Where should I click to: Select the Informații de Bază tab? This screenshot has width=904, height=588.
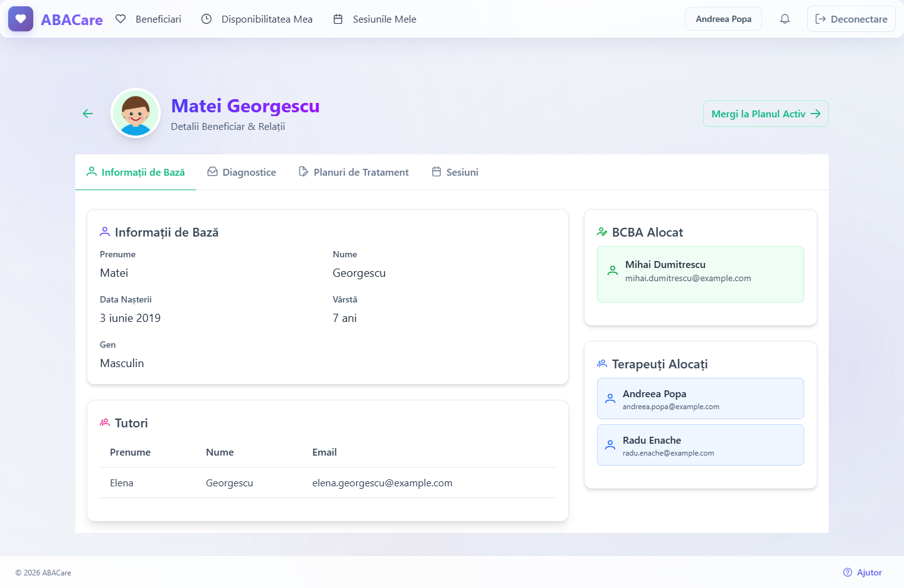tap(136, 172)
